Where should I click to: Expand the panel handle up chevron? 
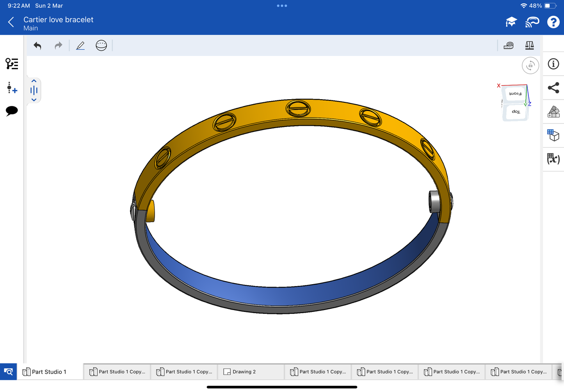click(34, 81)
